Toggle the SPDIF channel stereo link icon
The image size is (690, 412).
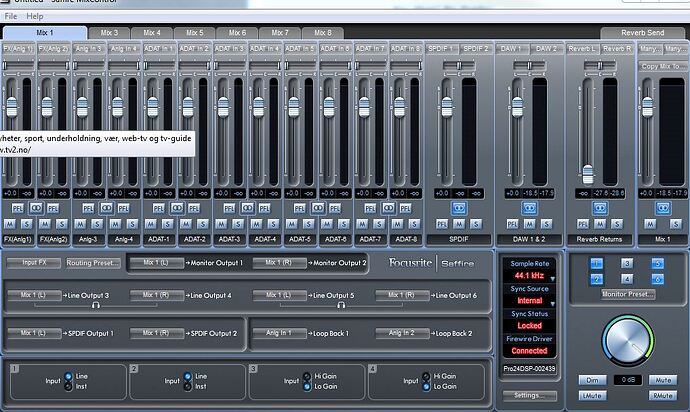point(459,208)
